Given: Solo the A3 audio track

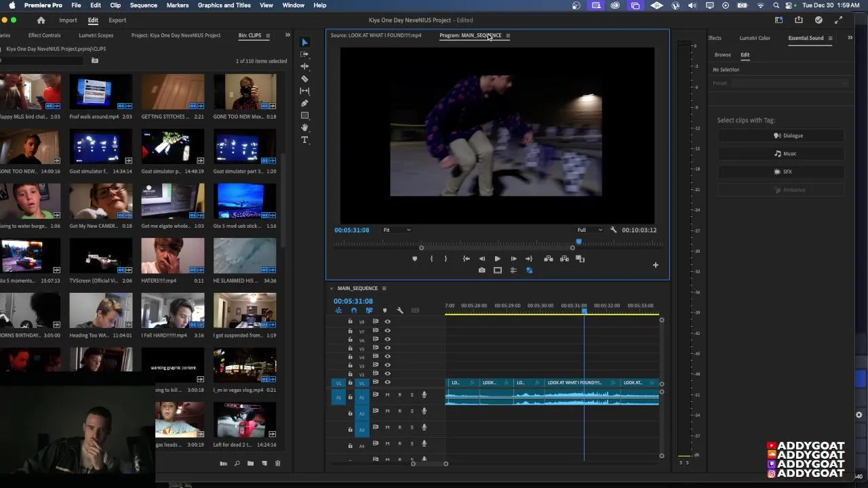Looking at the screenshot, I should coord(412,428).
